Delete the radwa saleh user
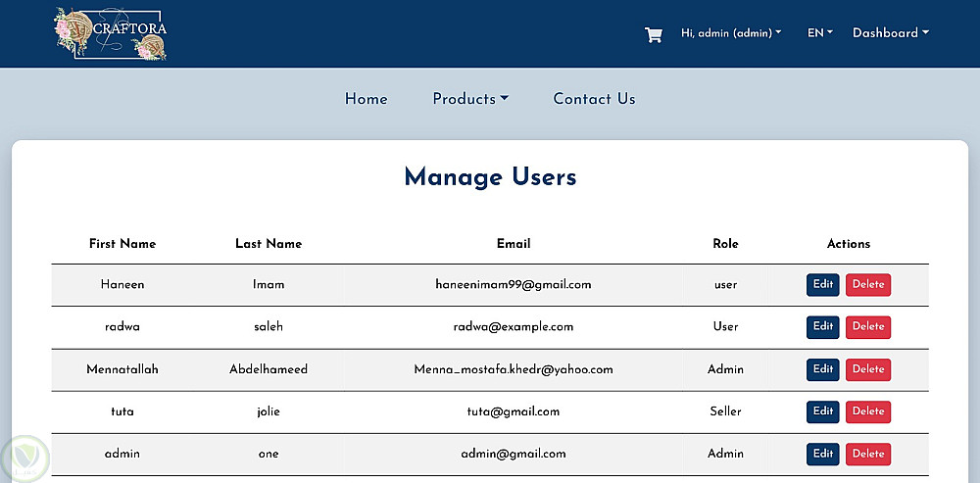The height and width of the screenshot is (483, 980). [x=867, y=327]
